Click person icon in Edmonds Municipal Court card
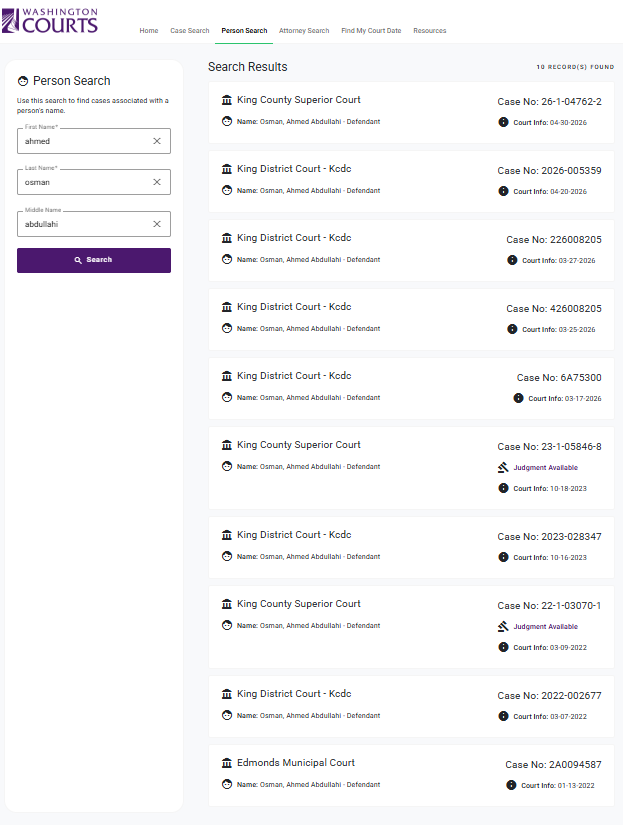The width and height of the screenshot is (623, 825). pyautogui.click(x=227, y=784)
